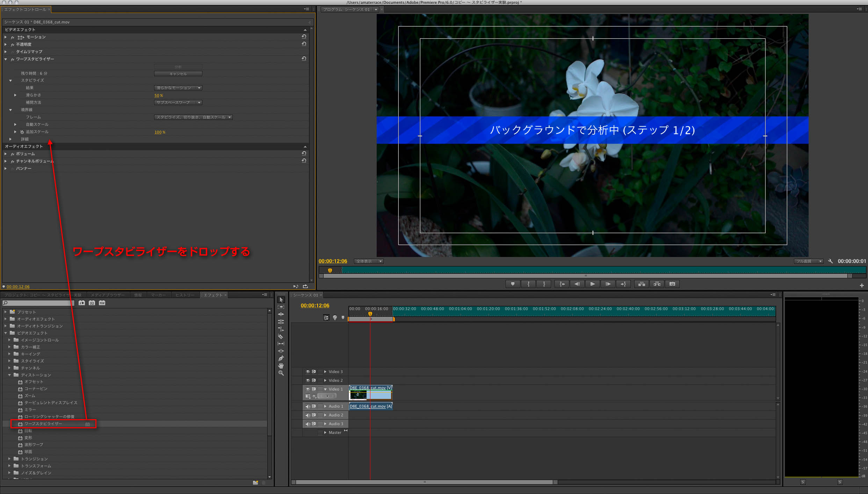Open the 全体表示 zoom level dropdown
868x494 pixels.
pos(369,261)
